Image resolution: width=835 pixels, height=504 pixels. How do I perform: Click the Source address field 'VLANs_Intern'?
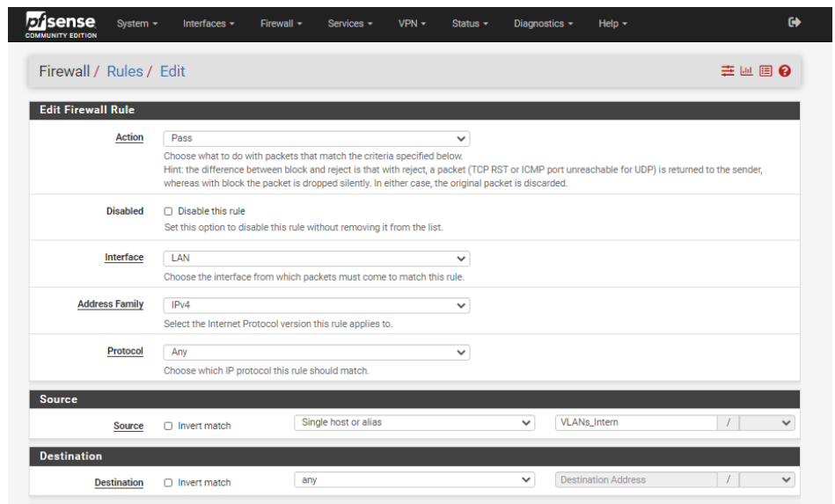click(635, 422)
